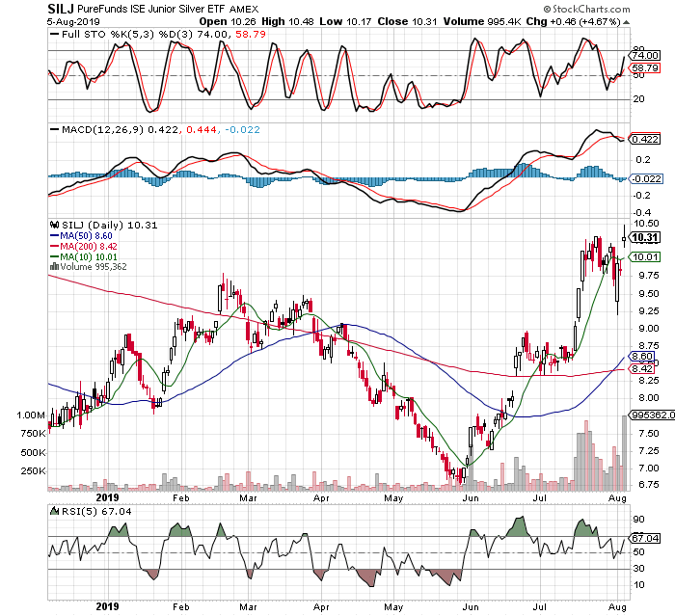The width and height of the screenshot is (675, 616).
Task: Click the 67.04 RSI value flag
Action: click(x=645, y=538)
